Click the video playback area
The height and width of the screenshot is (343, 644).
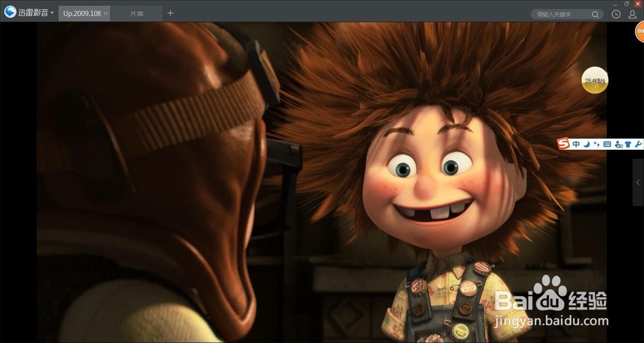(321, 182)
